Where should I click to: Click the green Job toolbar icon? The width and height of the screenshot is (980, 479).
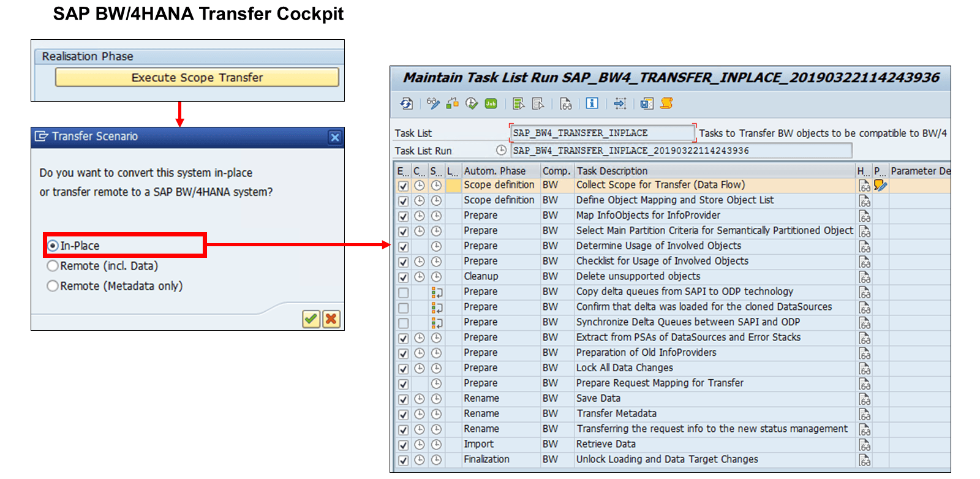point(491,104)
